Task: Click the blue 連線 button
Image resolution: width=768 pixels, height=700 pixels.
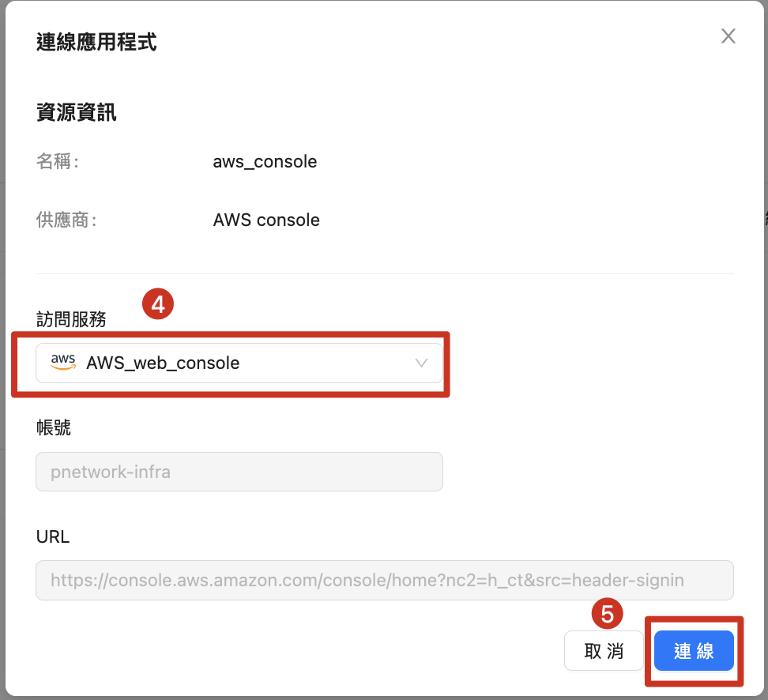Action: (694, 651)
